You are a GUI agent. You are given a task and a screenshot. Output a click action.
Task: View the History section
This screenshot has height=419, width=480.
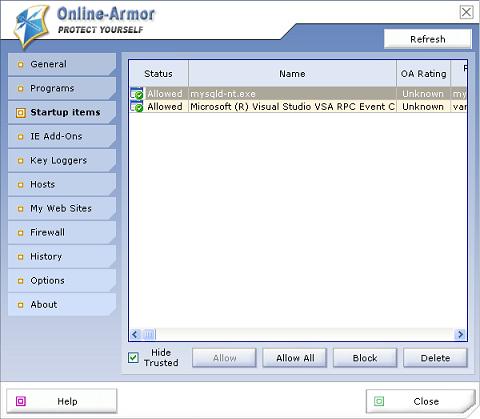click(x=62, y=256)
